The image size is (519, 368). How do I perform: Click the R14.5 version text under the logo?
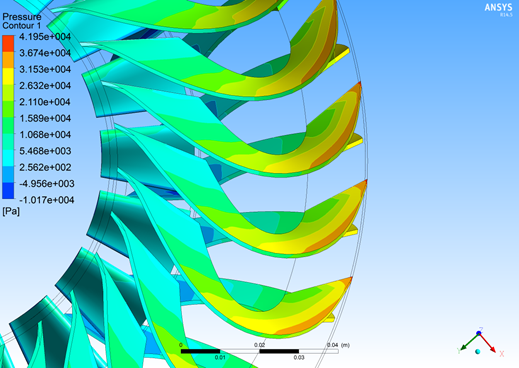506,15
